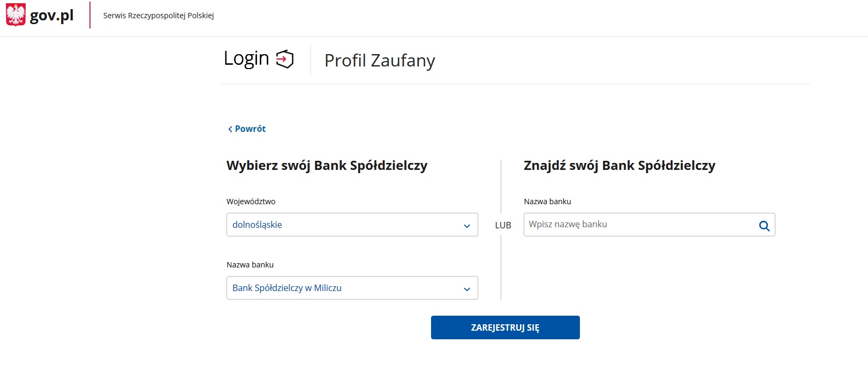Expand the Województwo dropdown arrow

point(466,226)
